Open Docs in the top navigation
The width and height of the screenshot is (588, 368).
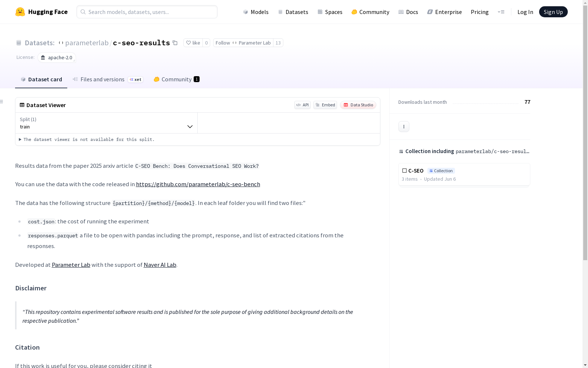(408, 12)
